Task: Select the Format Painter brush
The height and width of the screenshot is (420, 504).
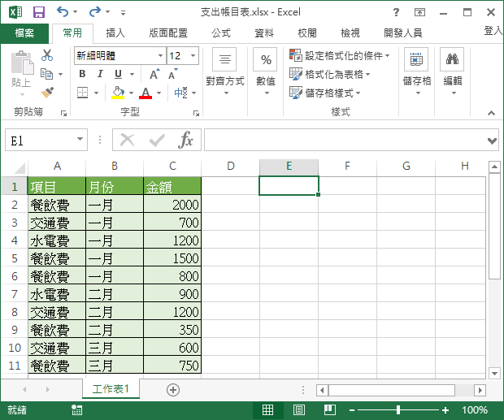Action: (47, 93)
